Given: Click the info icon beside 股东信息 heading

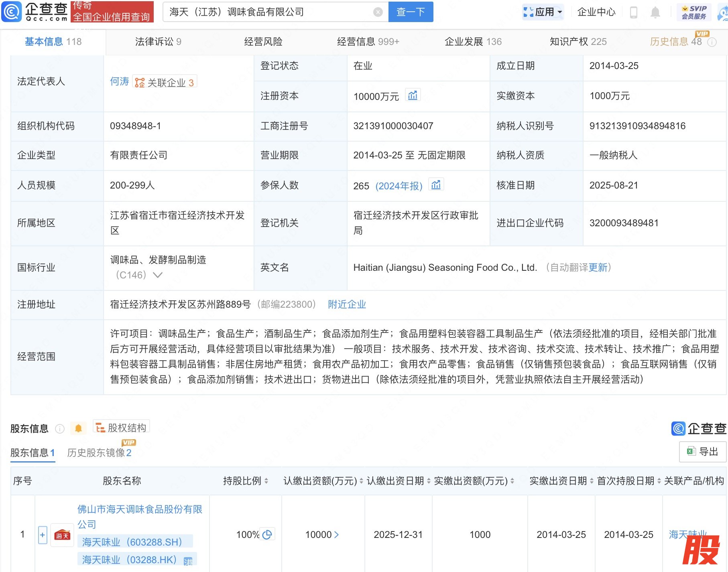Looking at the screenshot, I should 60,429.
